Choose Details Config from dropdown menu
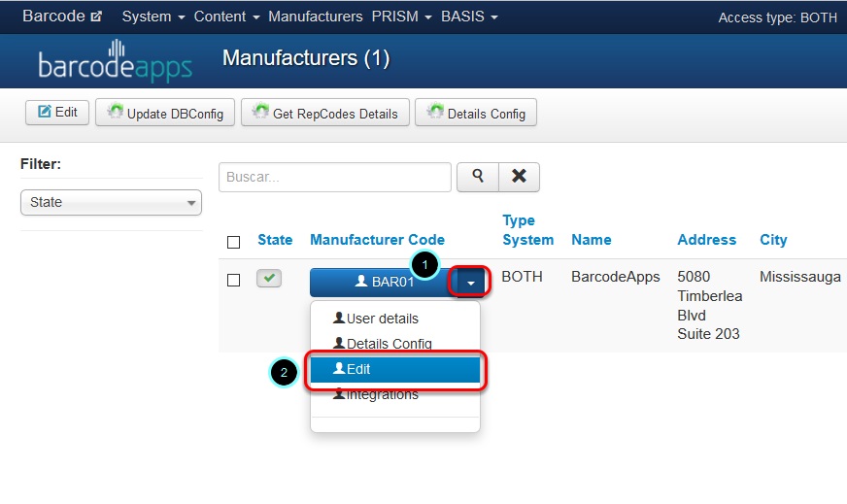This screenshot has height=504, width=847. pyautogui.click(x=395, y=344)
